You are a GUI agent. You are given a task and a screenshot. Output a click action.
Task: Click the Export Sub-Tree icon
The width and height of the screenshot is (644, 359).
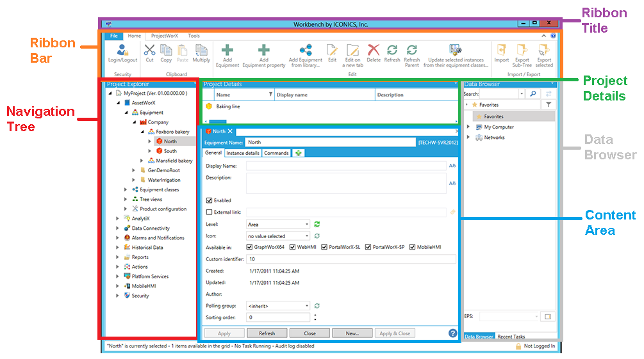pos(522,51)
